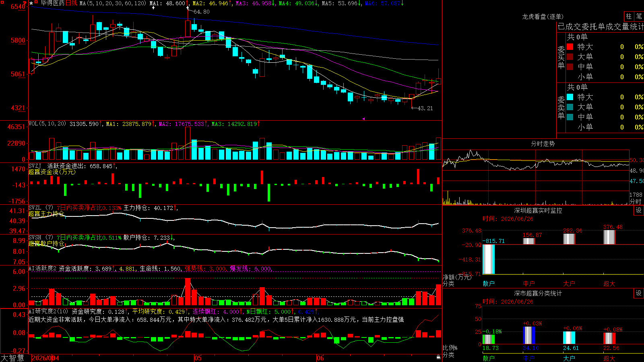Click the VOL(5,10,20) indicator label

coord(47,124)
